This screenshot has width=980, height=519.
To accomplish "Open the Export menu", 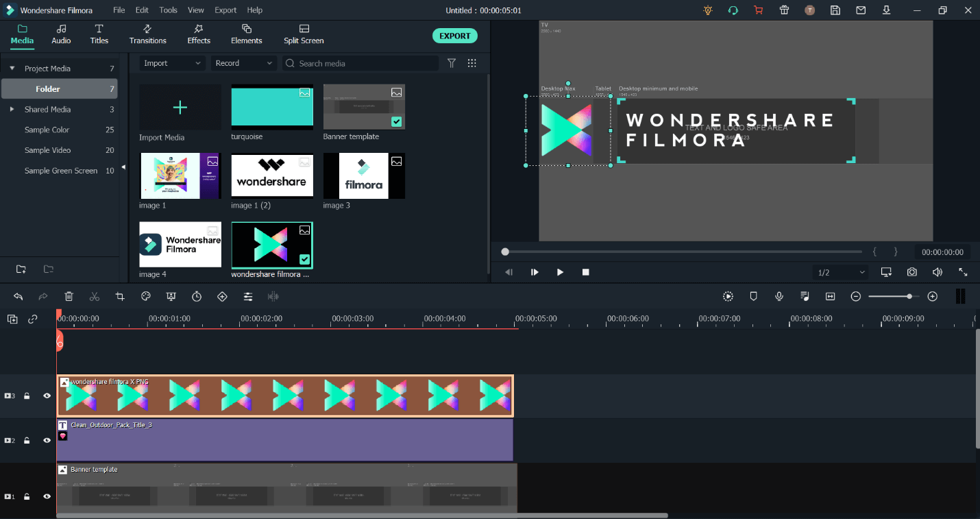I will click(225, 10).
